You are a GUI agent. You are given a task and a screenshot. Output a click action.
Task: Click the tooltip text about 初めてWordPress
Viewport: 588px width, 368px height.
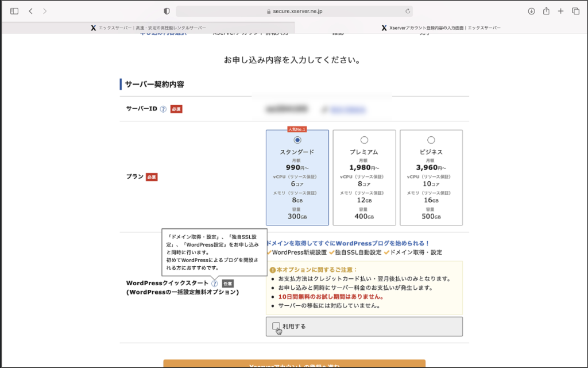click(212, 264)
